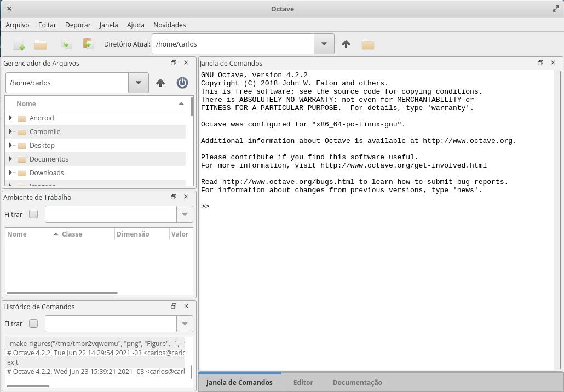Go to parent folder in Gerenciador de Arquivos
564x392 pixels.
tap(160, 83)
